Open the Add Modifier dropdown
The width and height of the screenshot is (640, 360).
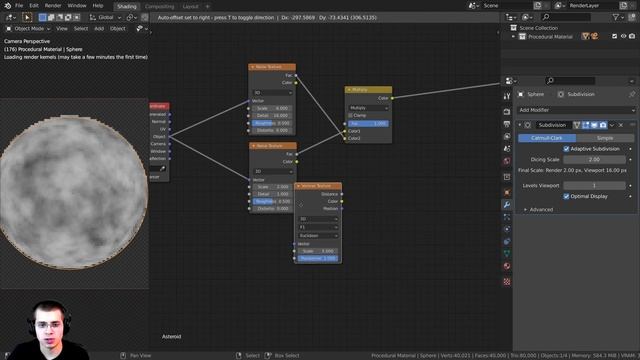click(x=576, y=110)
